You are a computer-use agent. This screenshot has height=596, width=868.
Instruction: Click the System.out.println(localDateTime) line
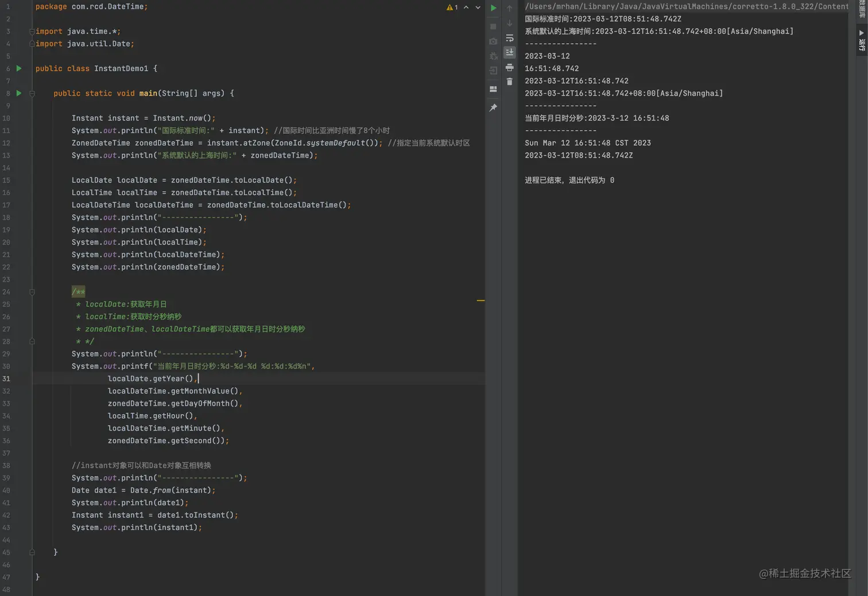tap(148, 255)
